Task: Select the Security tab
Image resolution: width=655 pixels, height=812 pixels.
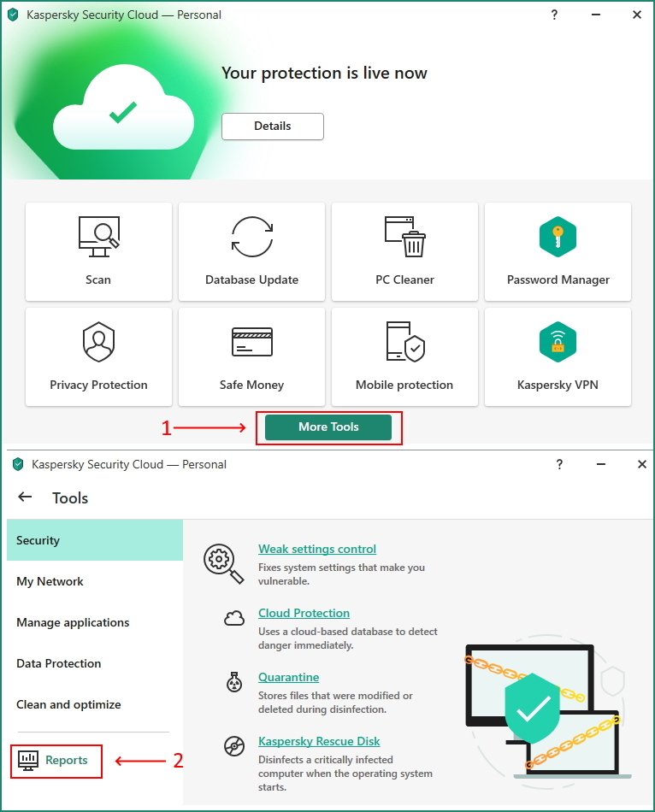Action: click(x=95, y=540)
